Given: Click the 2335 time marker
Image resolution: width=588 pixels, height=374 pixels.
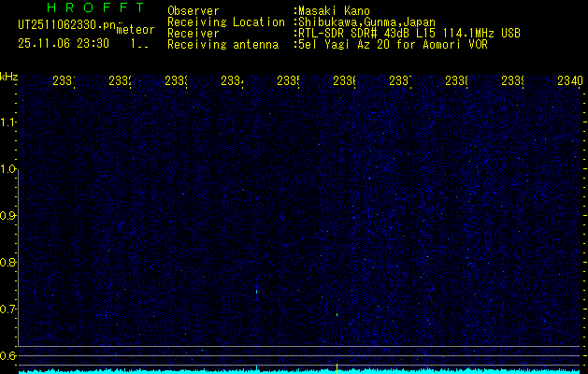Looking at the screenshot, I should (x=288, y=80).
